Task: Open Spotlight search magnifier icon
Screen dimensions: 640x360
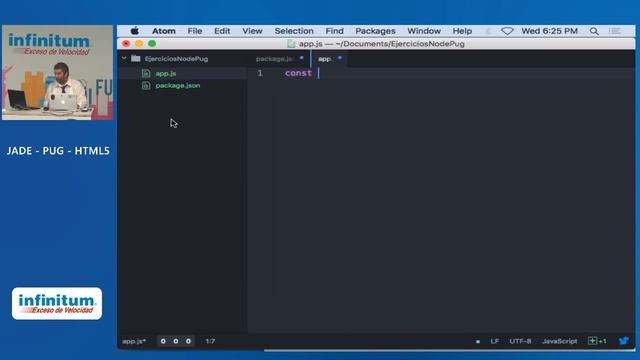Action: pyautogui.click(x=594, y=31)
